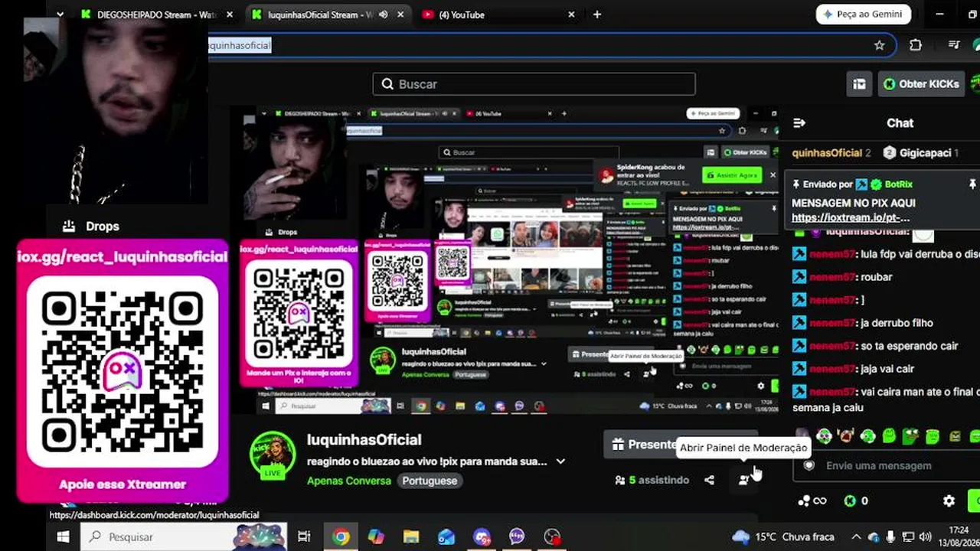The height and width of the screenshot is (551, 980).
Task: Click the Drops sidebar icon
Action: 69,227
